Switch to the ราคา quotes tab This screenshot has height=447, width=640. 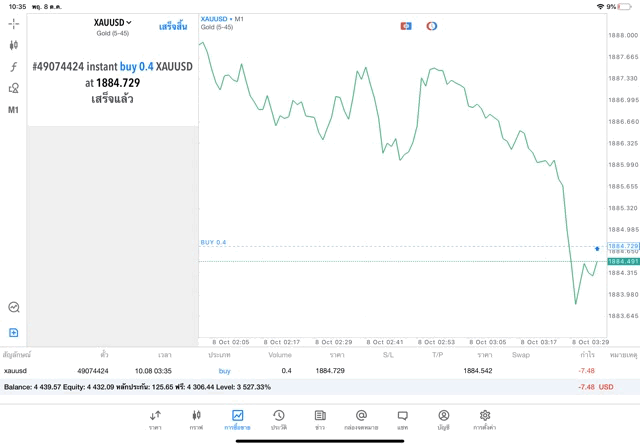(x=155, y=420)
